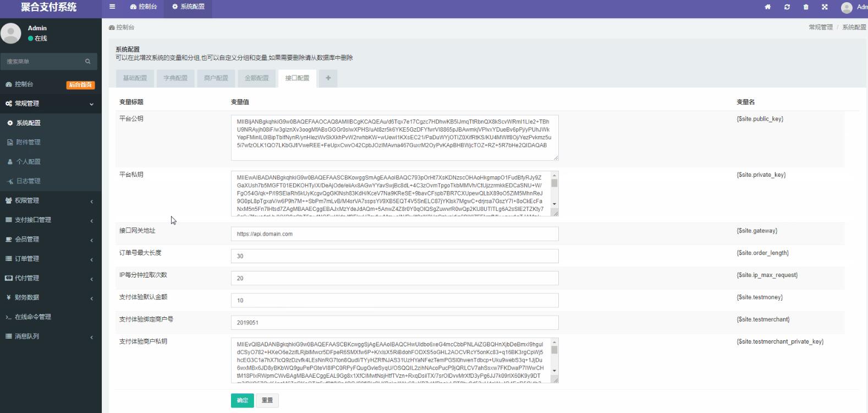Click the 重置 reset button
This screenshot has height=413, width=868.
[x=267, y=400]
